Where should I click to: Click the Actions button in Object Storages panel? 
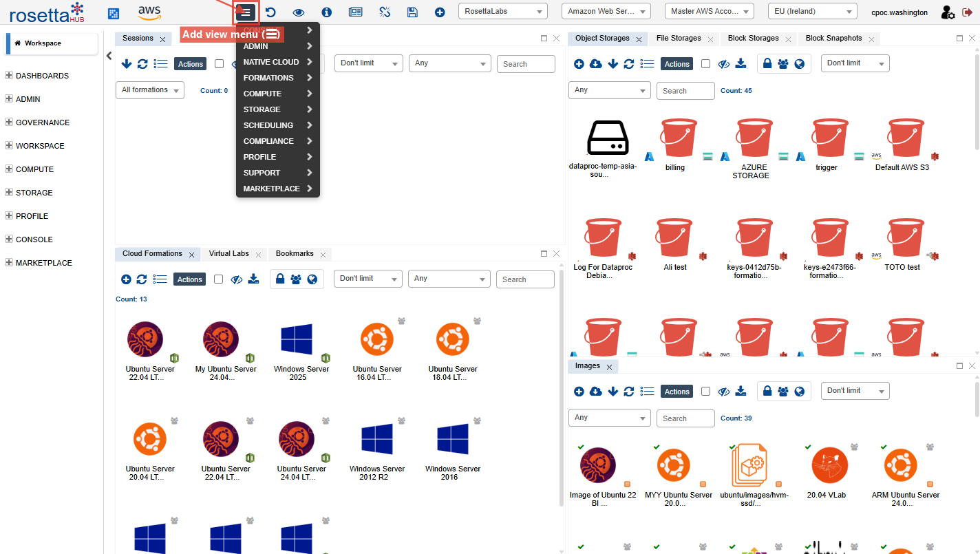point(677,64)
